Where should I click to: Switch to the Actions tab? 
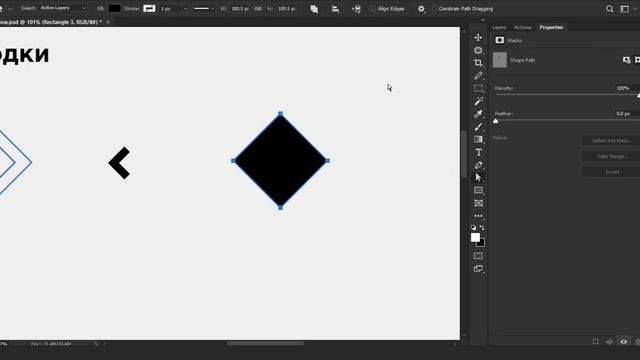pyautogui.click(x=523, y=27)
